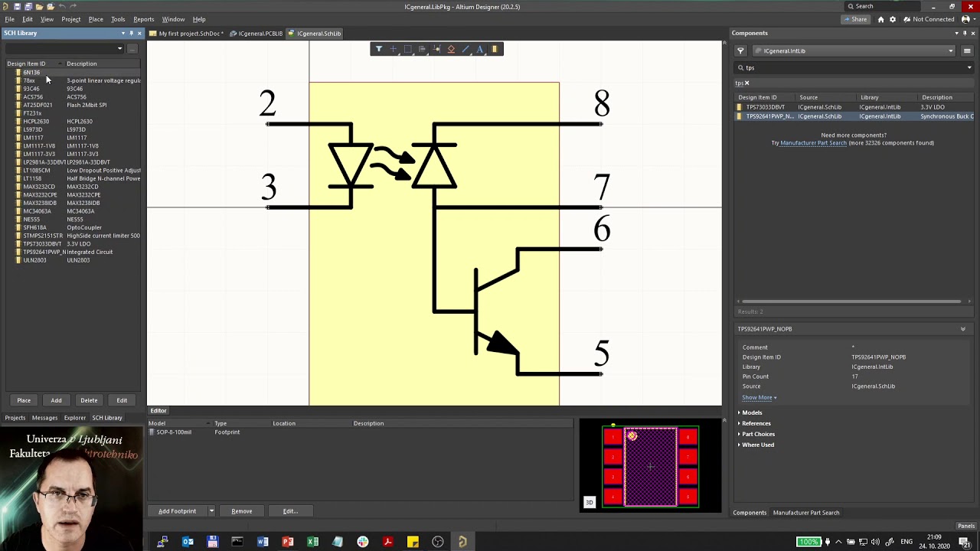Screen dimensions: 980x551
Task: Click the Add component button
Action: [x=56, y=400]
